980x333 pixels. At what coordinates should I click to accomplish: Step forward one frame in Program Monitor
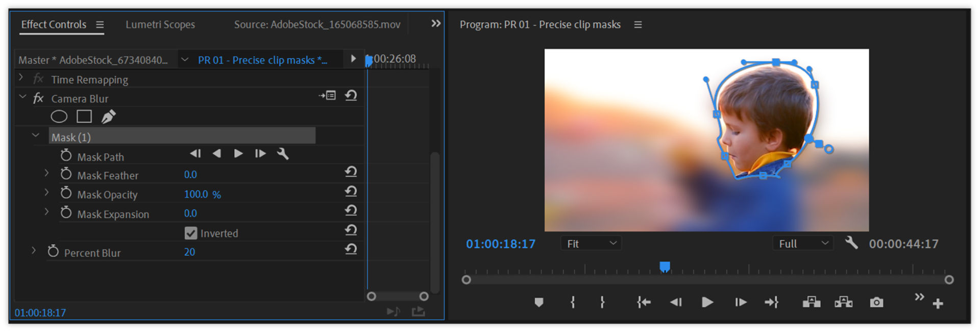(741, 302)
